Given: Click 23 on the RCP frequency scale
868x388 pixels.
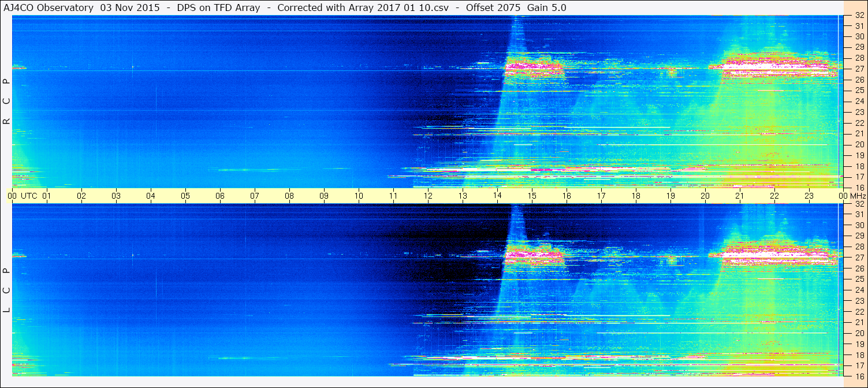Looking at the screenshot, I should click(x=859, y=112).
